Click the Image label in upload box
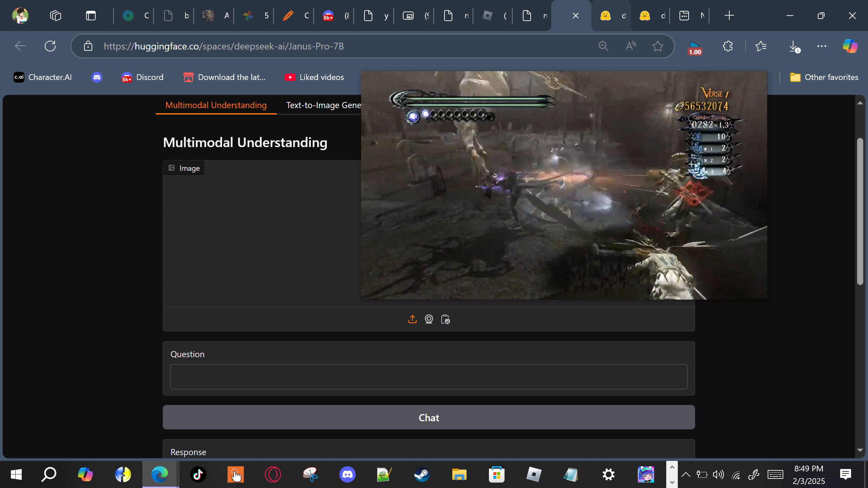This screenshot has width=868, height=488. [x=184, y=168]
